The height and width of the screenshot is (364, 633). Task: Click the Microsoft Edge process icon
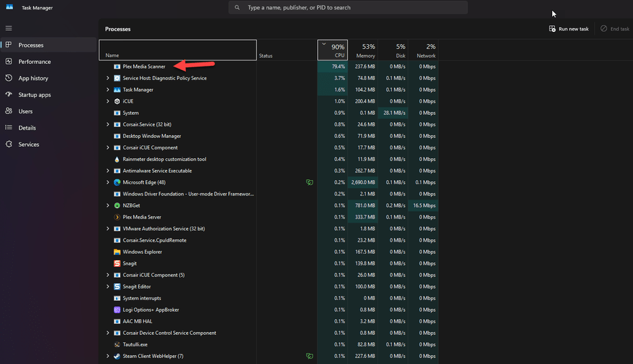click(x=117, y=183)
